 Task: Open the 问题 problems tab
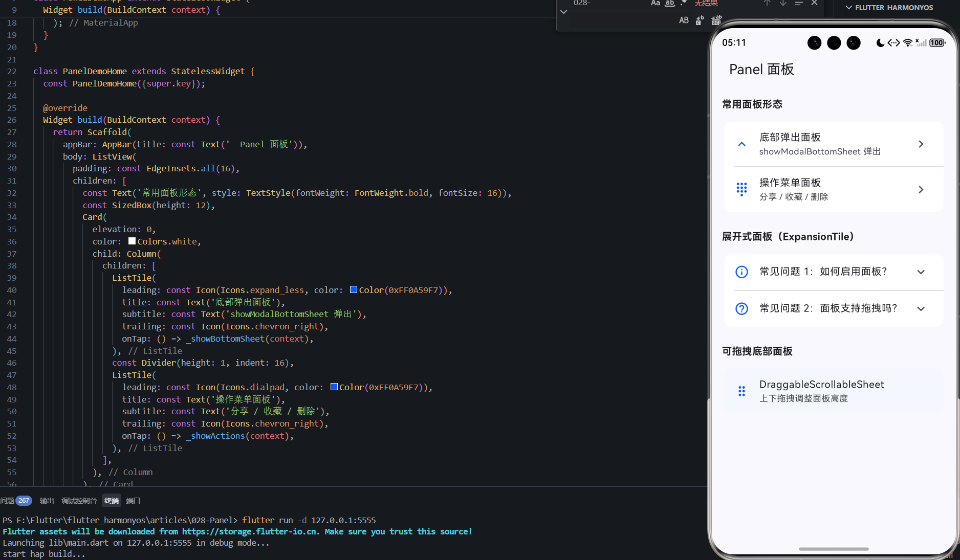tap(7, 501)
